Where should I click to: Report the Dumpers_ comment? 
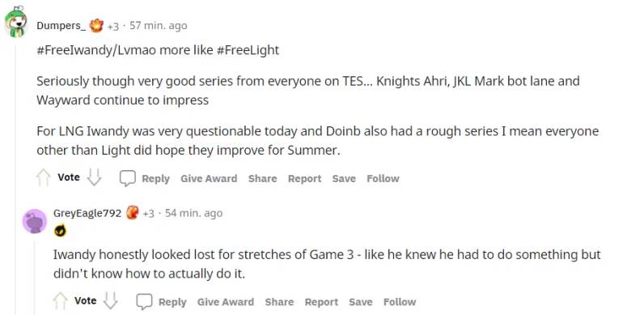point(304,178)
